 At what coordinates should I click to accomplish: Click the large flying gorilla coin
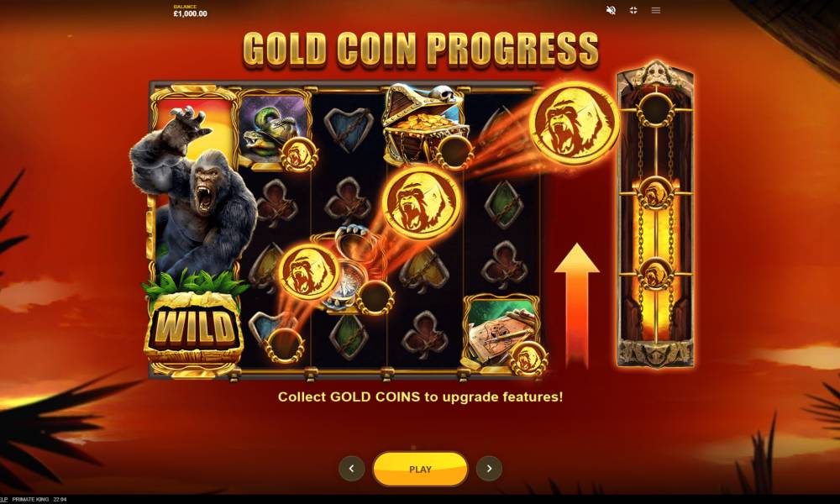(575, 123)
